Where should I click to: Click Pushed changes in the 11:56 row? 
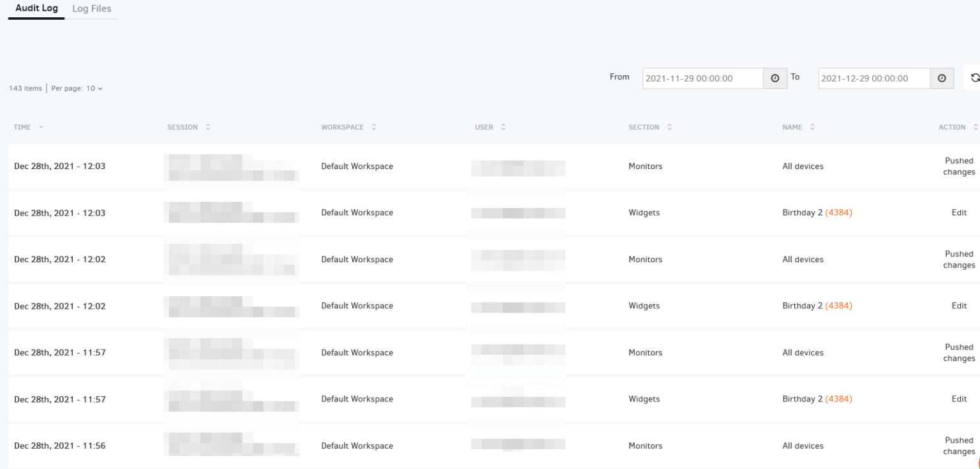point(959,446)
